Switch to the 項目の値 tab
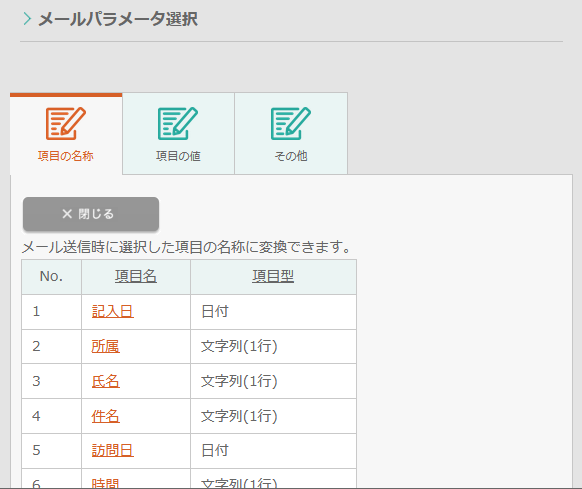 179,134
